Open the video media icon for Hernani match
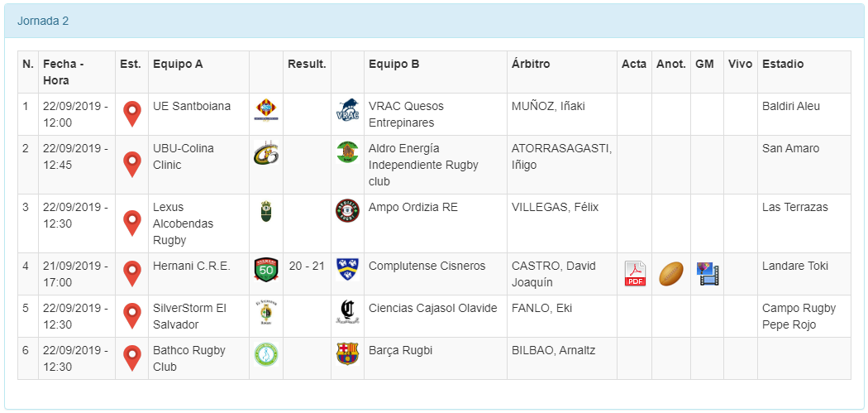The height and width of the screenshot is (413, 868). pyautogui.click(x=708, y=274)
